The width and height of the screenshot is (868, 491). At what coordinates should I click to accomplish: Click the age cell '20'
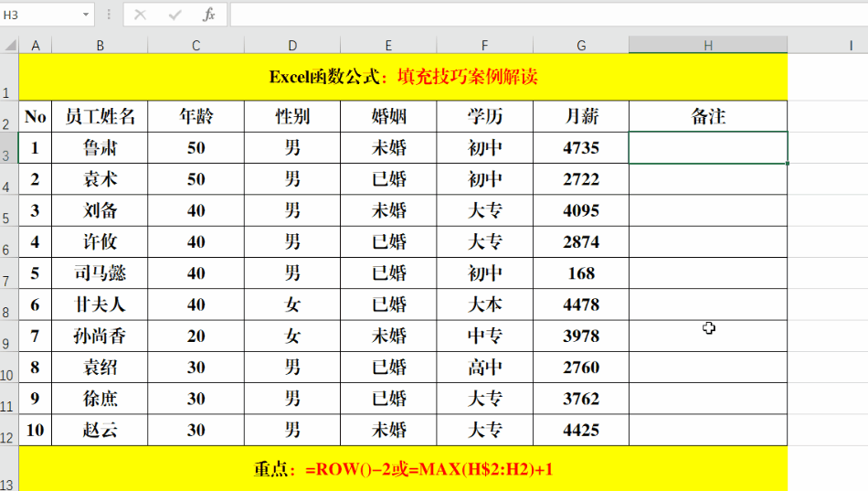tap(196, 336)
